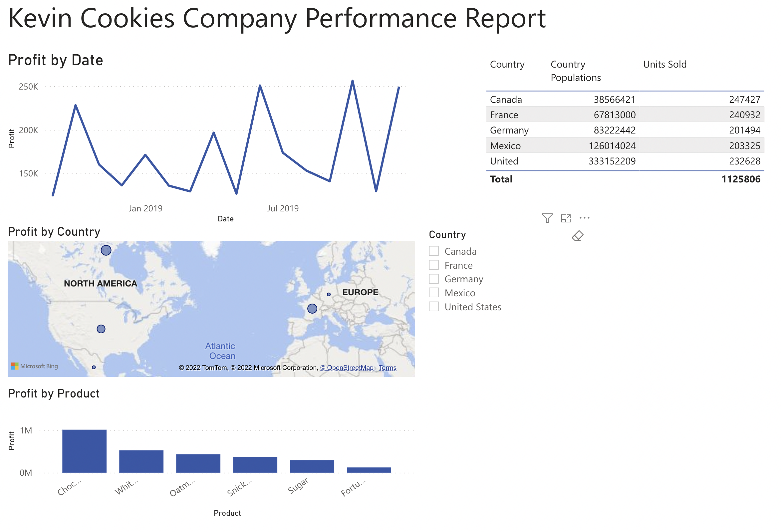Sort table by Units Sold column header
Viewport: 781px width, 532px height.
coord(664,64)
